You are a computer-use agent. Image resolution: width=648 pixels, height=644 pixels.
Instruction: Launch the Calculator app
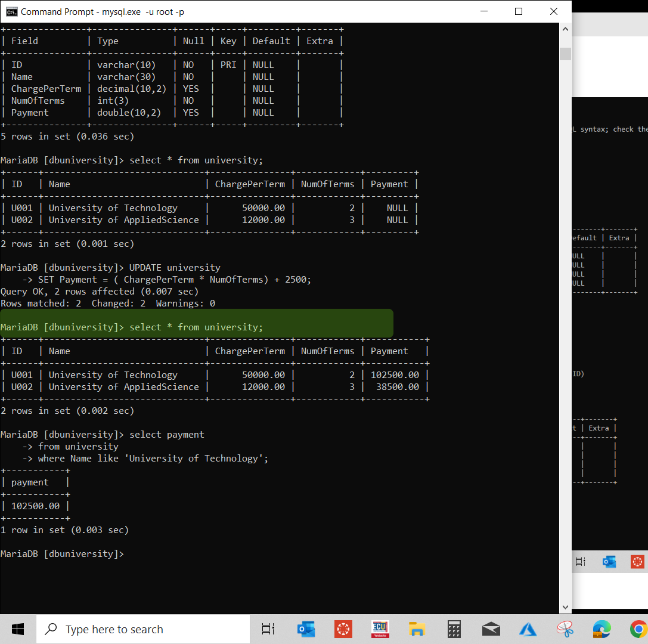(x=454, y=628)
